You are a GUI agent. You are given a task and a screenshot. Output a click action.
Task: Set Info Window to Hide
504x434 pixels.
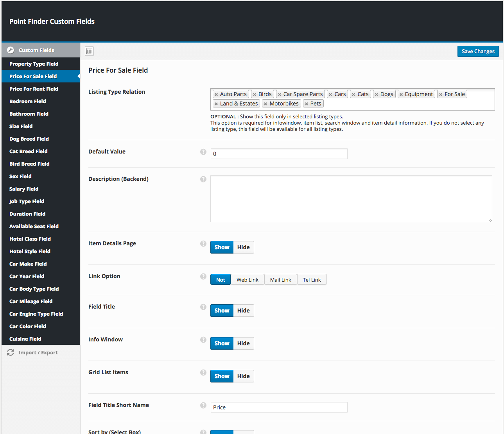point(243,343)
